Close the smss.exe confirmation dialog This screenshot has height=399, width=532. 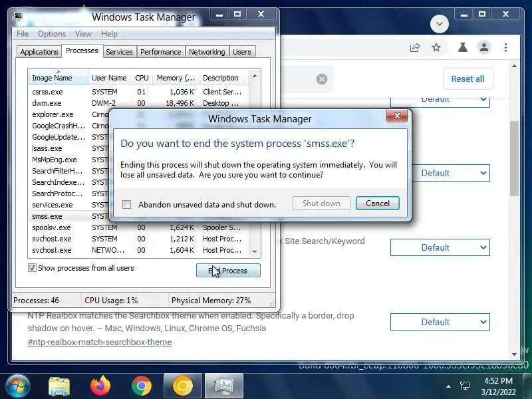(x=397, y=116)
